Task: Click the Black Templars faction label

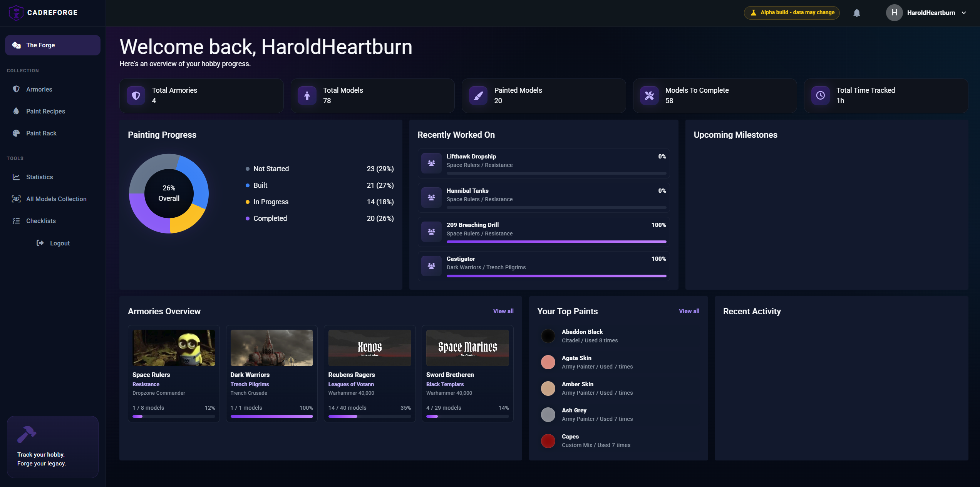Action: [x=445, y=384]
